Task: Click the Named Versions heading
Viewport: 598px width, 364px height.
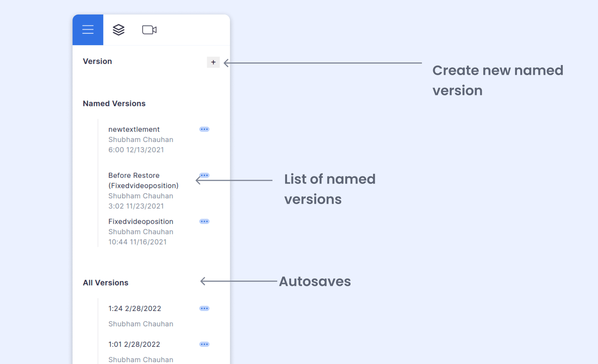Action: coord(114,104)
